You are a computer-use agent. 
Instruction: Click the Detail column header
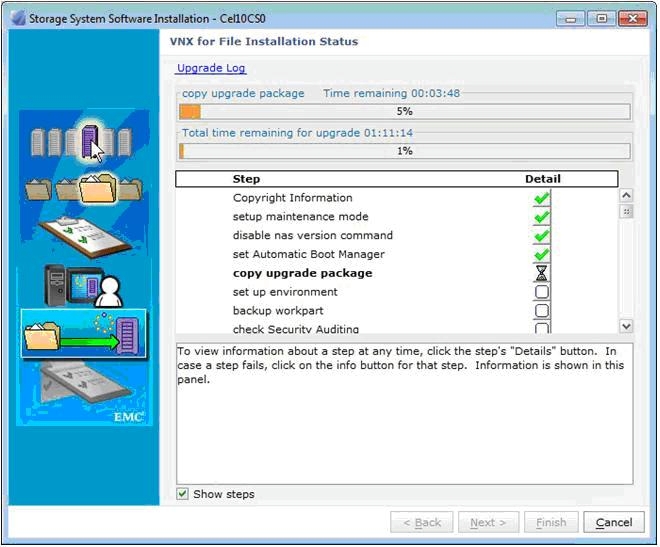[x=543, y=179]
